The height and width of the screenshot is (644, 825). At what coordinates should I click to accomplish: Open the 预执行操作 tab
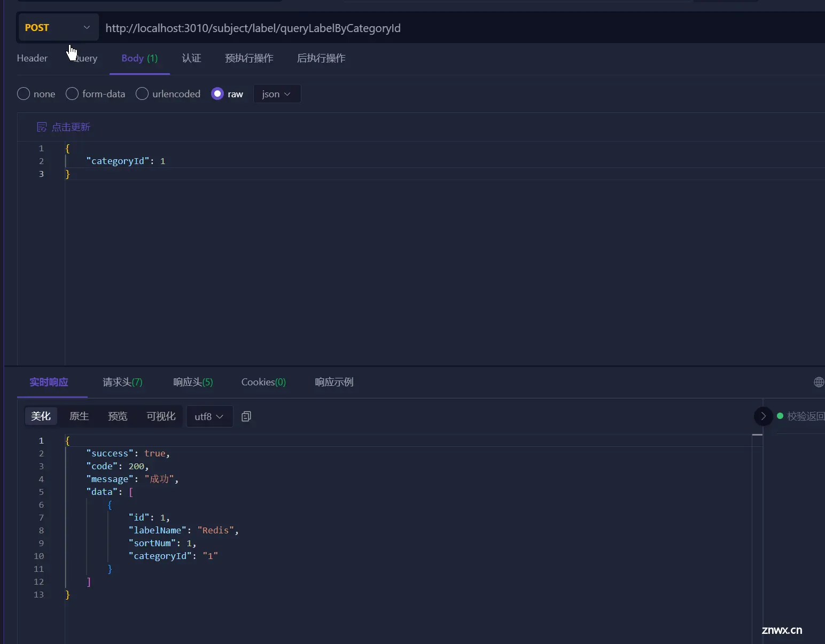249,58
